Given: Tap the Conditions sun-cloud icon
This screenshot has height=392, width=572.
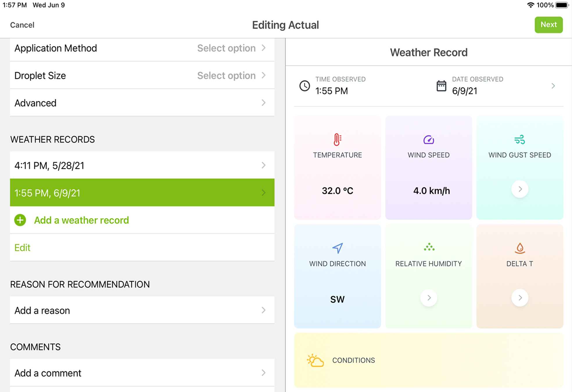Looking at the screenshot, I should point(315,360).
